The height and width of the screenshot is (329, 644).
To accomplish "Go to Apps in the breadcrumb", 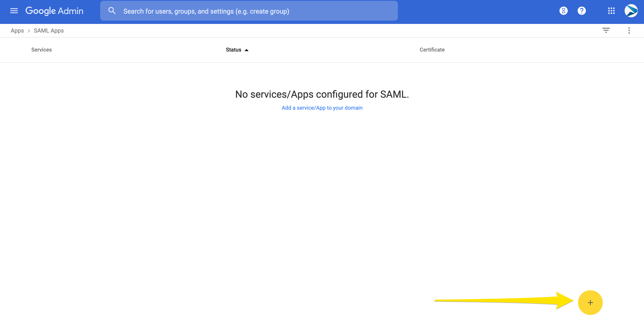I will click(x=17, y=31).
